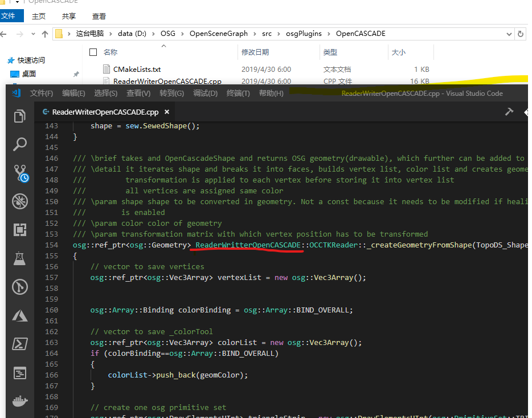
Task: Switch to the 共享 ribbon tab
Action: click(69, 17)
